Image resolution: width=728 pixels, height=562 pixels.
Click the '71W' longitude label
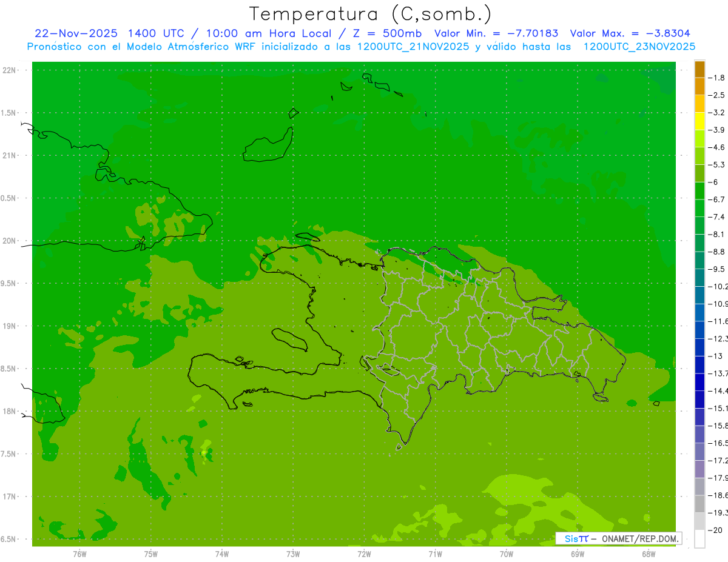(x=435, y=554)
